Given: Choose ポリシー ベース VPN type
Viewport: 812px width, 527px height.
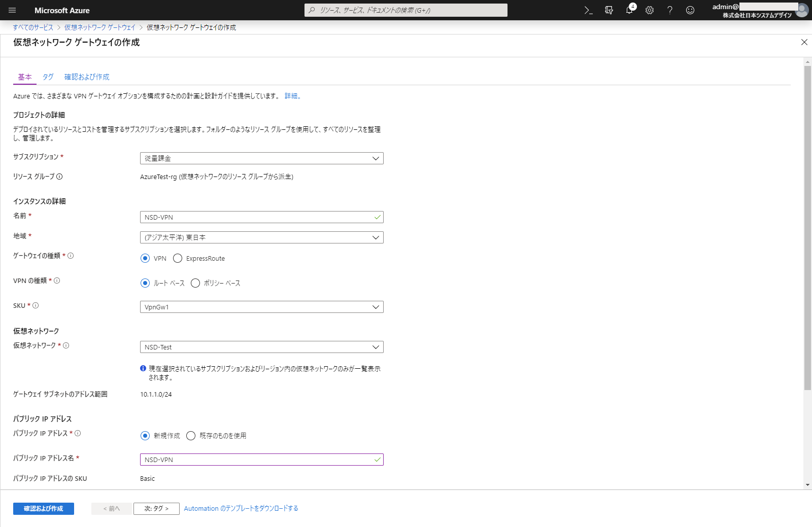Looking at the screenshot, I should tap(195, 283).
